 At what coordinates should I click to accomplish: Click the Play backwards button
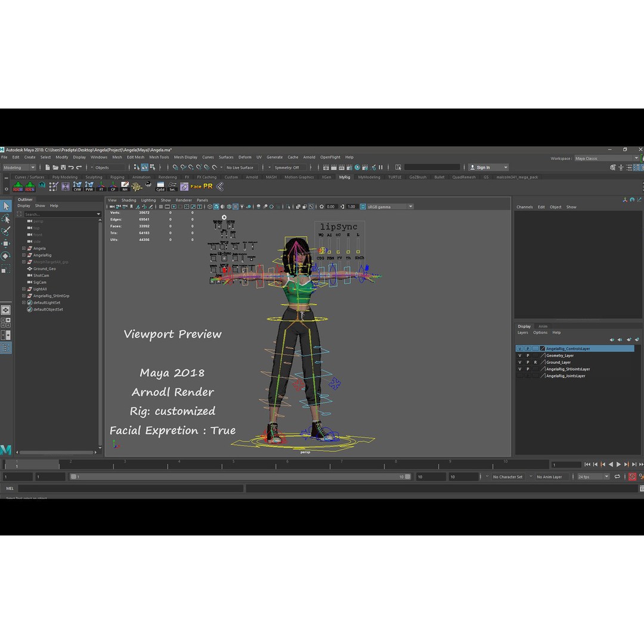[x=611, y=464]
